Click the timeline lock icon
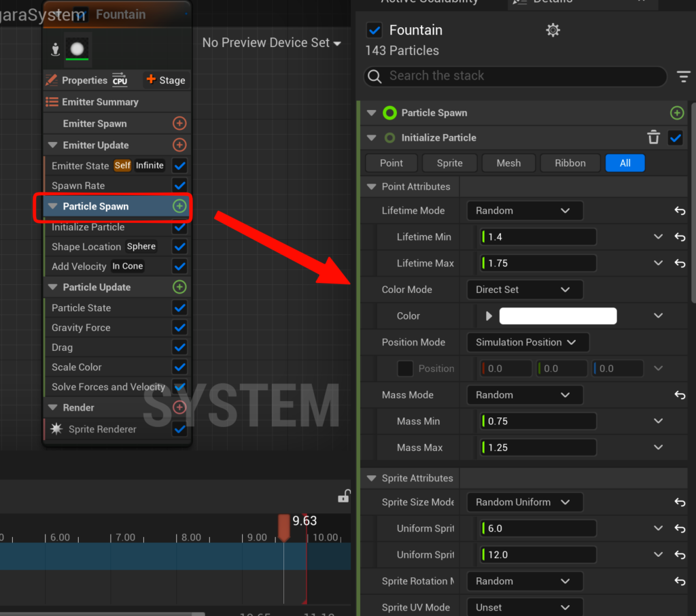696x616 pixels. click(x=344, y=496)
